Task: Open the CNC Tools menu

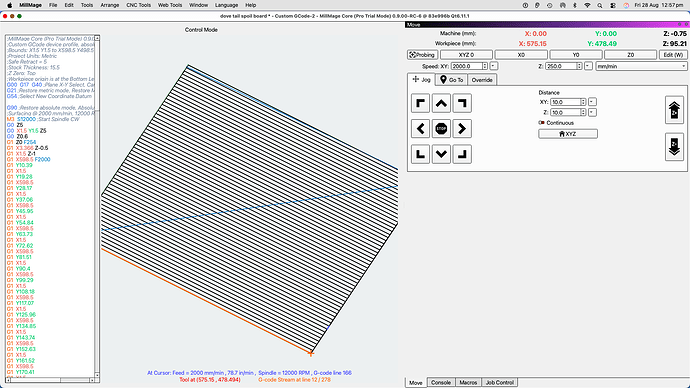Action: click(x=138, y=5)
